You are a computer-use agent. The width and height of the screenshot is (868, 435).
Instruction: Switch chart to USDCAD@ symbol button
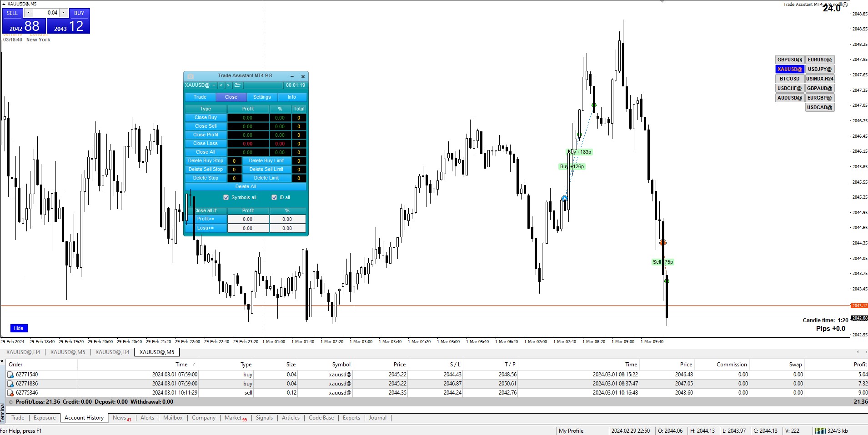click(820, 107)
